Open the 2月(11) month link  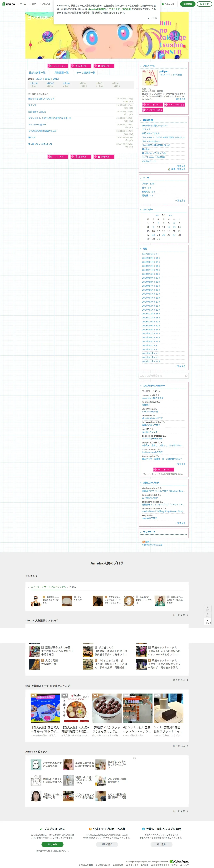pos(50,83)
